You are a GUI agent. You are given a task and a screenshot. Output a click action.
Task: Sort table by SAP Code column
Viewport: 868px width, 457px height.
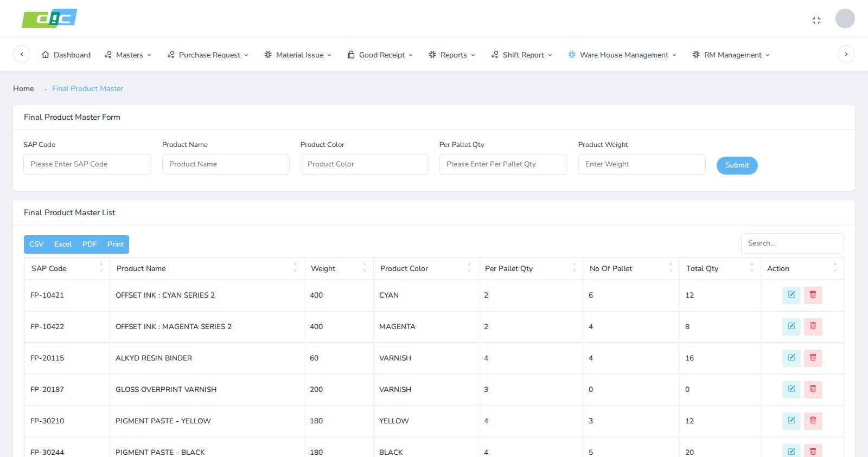67,268
